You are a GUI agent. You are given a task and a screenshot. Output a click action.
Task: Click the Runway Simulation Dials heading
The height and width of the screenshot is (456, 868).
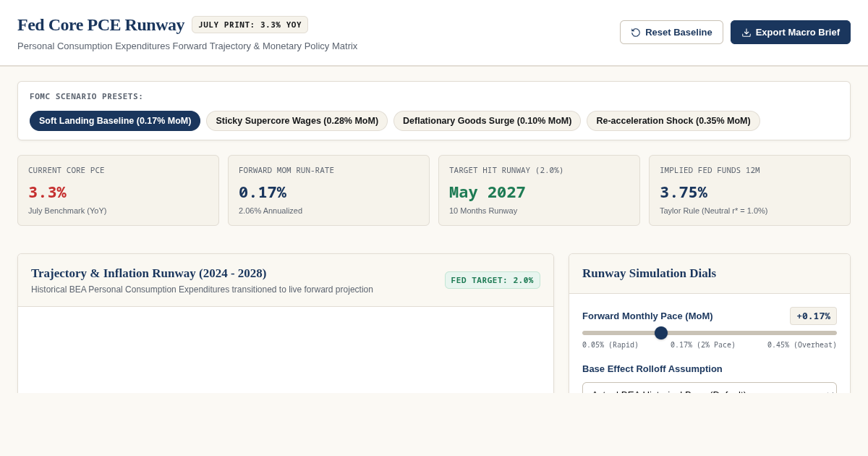click(x=649, y=274)
